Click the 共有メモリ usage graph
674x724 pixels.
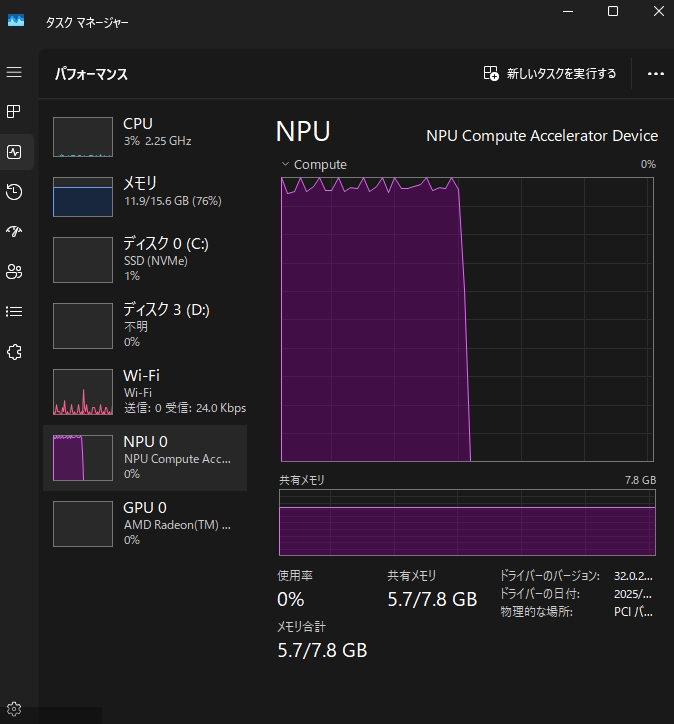[467, 522]
